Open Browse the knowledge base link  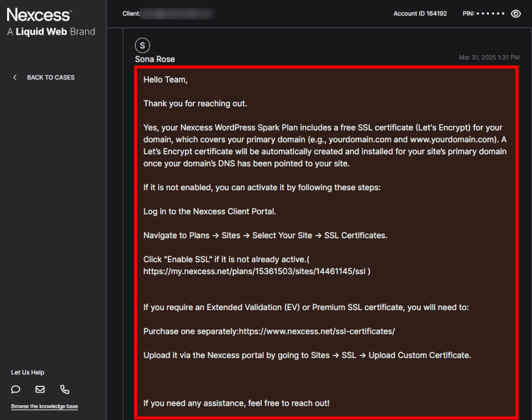[44, 406]
